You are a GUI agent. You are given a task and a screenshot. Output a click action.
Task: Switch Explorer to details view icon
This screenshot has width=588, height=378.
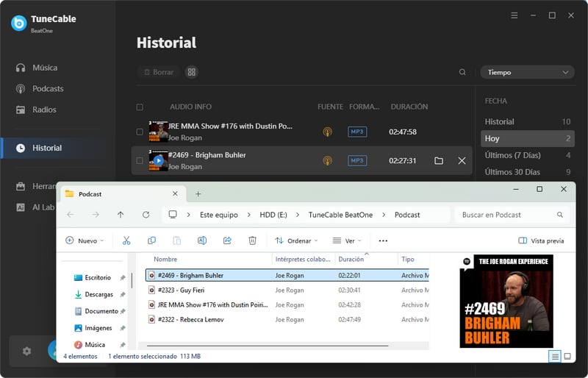[555, 356]
